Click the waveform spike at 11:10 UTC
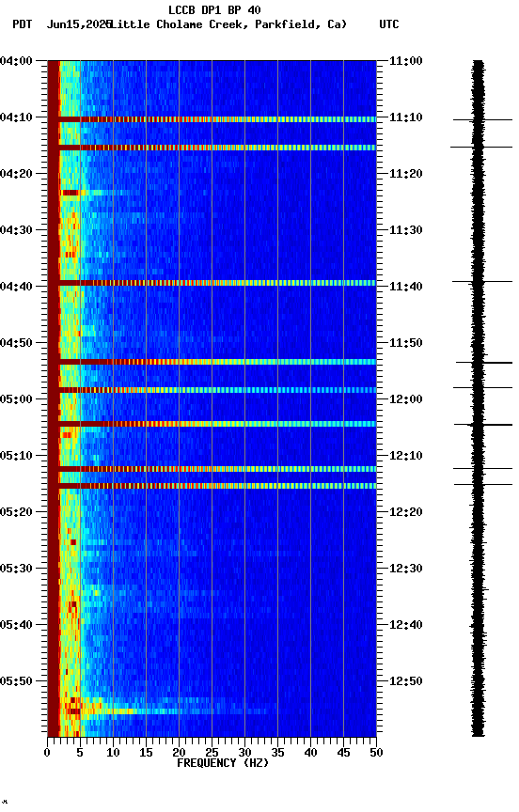The height and width of the screenshot is (812, 519). (x=482, y=120)
